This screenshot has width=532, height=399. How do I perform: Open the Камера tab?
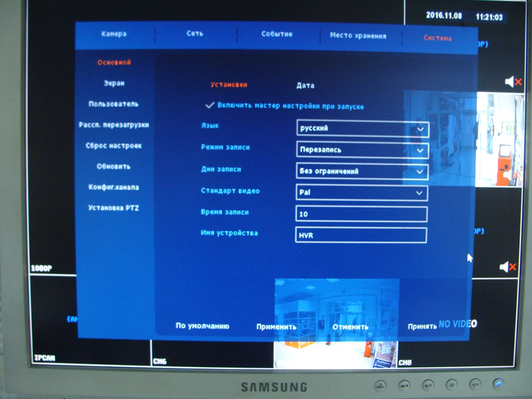tap(114, 34)
